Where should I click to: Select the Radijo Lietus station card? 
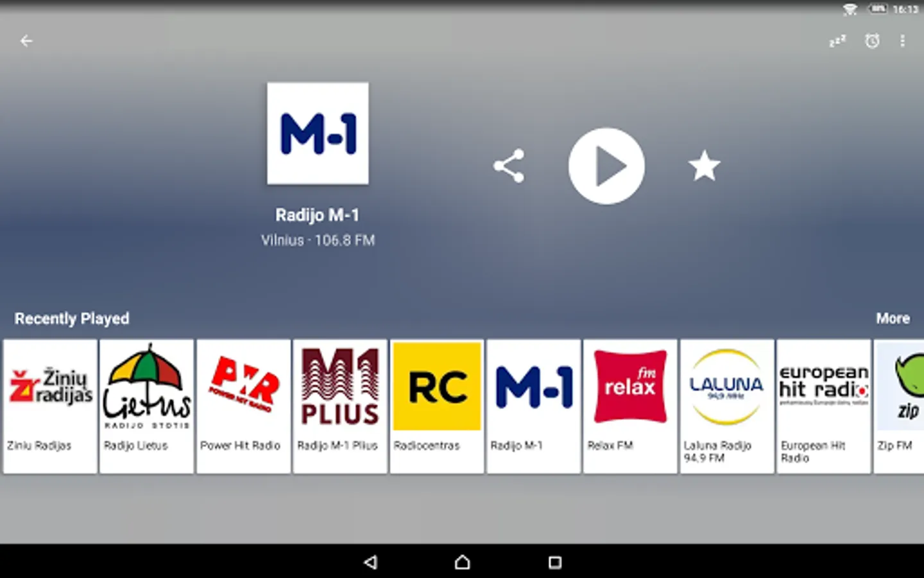[146, 407]
